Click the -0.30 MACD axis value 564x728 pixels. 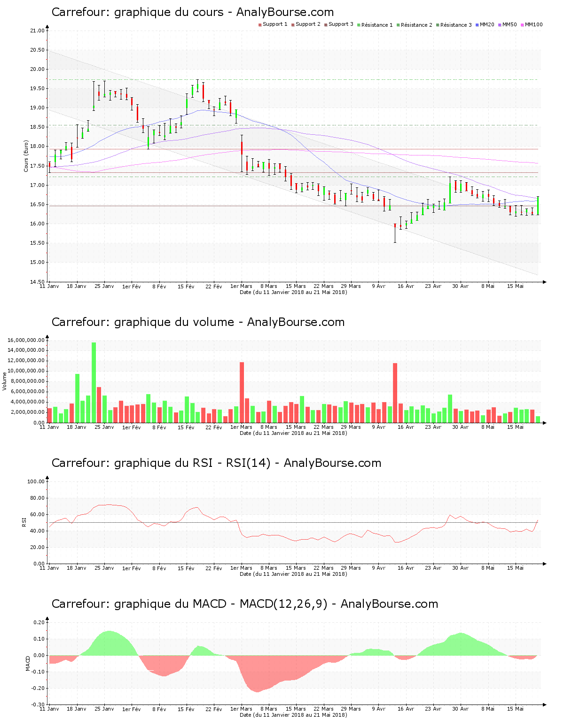pos(37,705)
